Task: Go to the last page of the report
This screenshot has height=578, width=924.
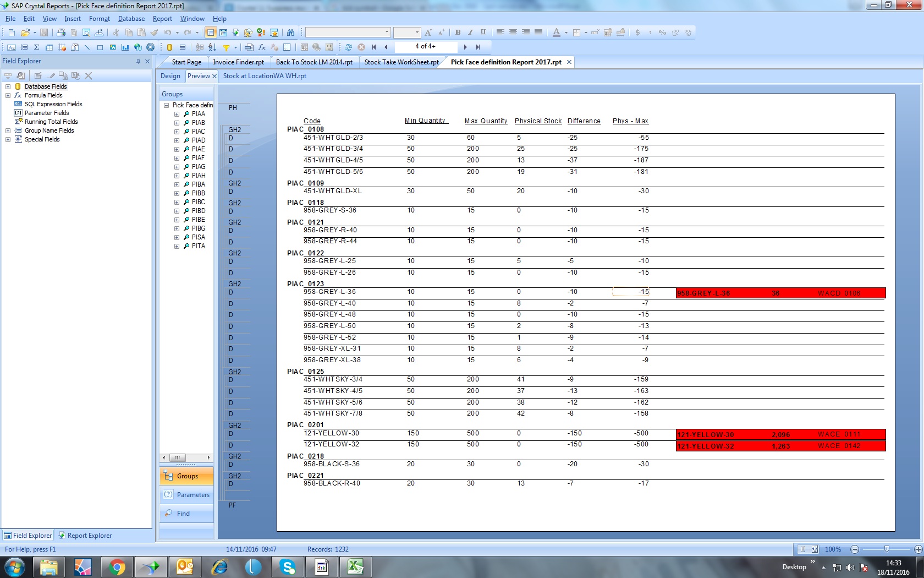Action: (478, 47)
